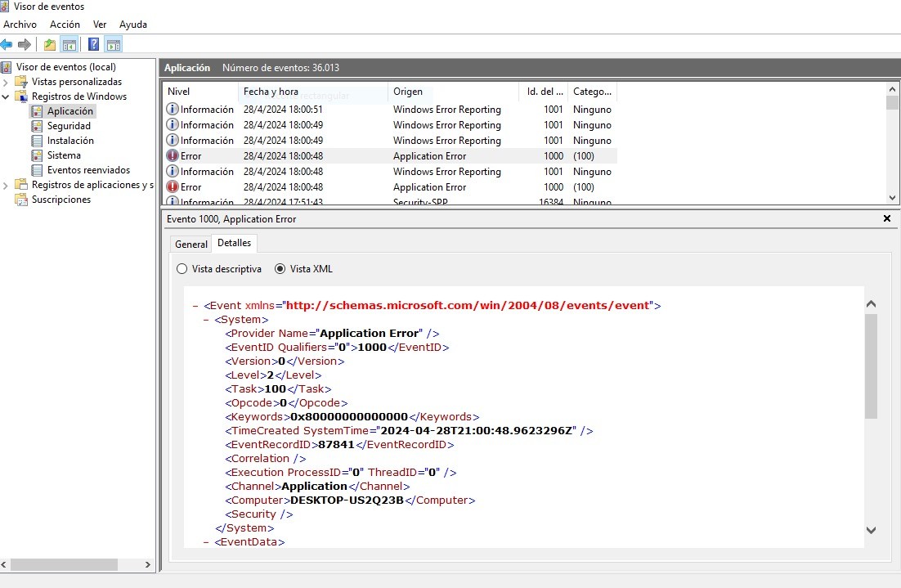The image size is (901, 588).
Task: Open the Acción menu
Action: click(x=65, y=25)
